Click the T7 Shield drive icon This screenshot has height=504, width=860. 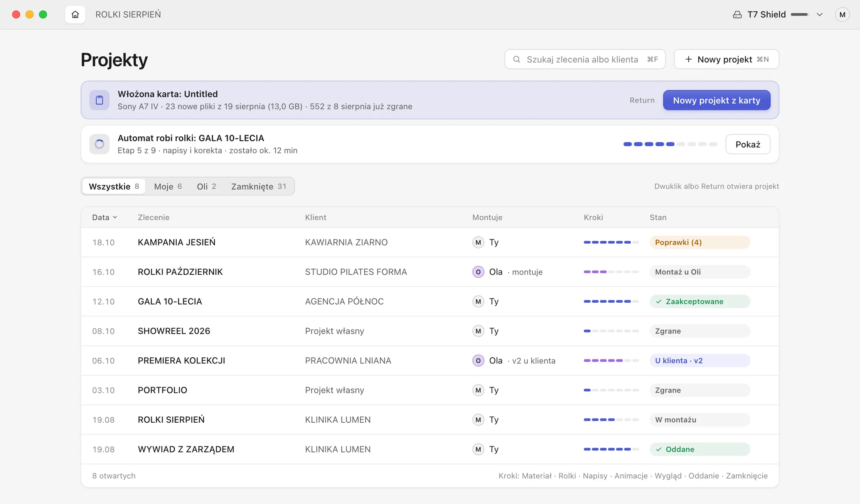[737, 15]
